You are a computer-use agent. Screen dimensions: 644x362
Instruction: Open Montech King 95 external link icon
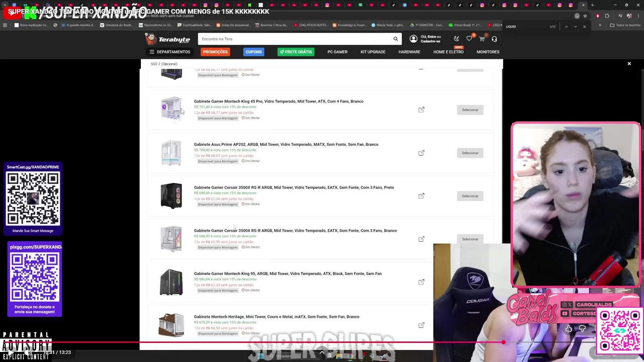[421, 282]
